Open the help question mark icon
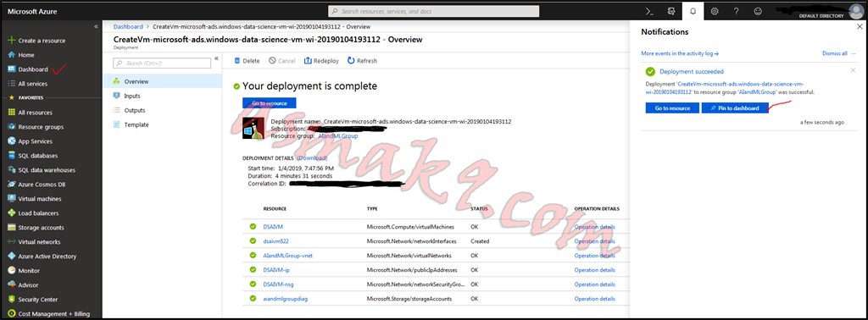868x320 pixels. tap(736, 11)
